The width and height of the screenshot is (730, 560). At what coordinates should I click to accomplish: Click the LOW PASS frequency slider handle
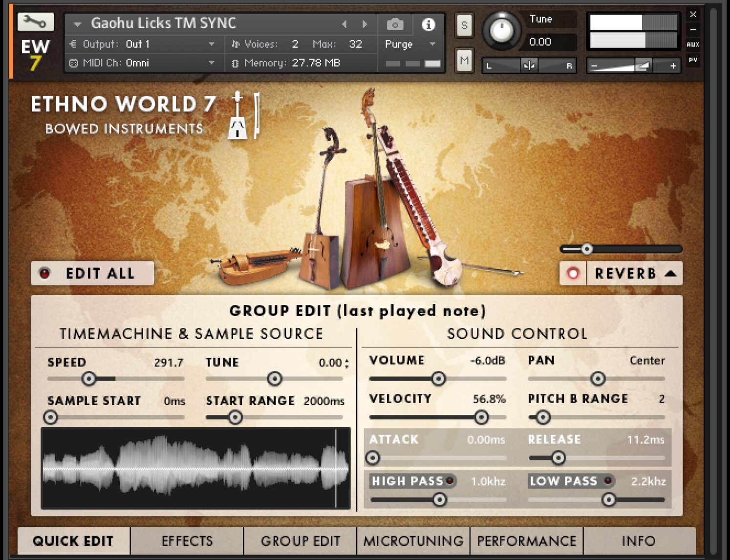tap(609, 499)
